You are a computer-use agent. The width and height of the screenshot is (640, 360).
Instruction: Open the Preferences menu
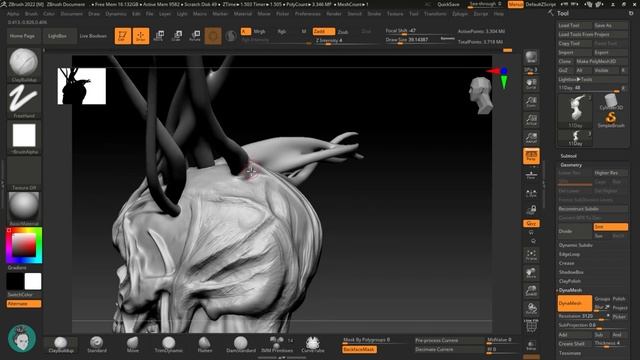tap(308, 14)
